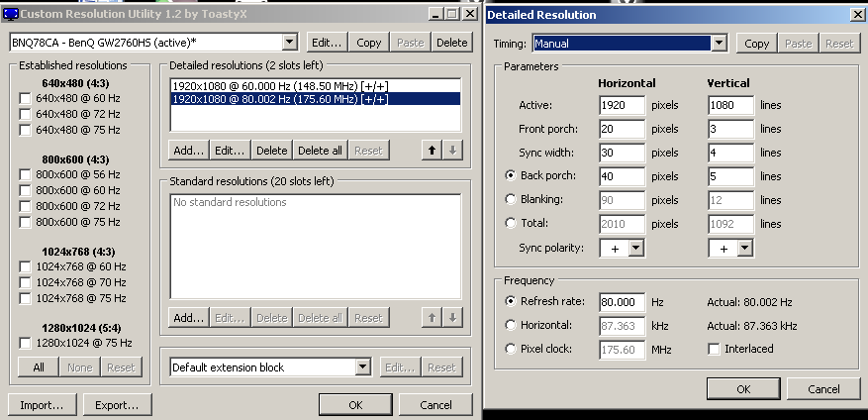The width and height of the screenshot is (868, 420).
Task: Check the 1280x1024 @ 75 Hz box
Action: (25, 343)
